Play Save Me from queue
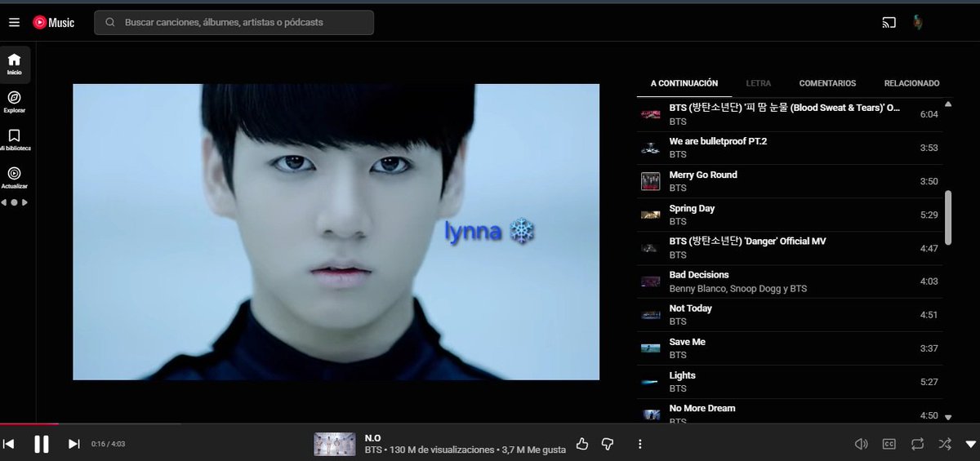 click(790, 348)
